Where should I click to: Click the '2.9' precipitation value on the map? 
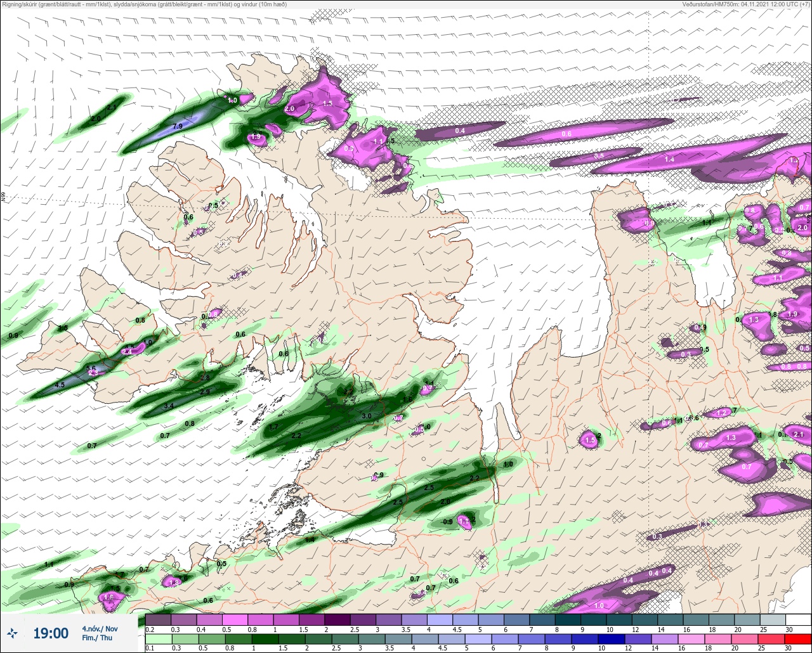pos(205,392)
